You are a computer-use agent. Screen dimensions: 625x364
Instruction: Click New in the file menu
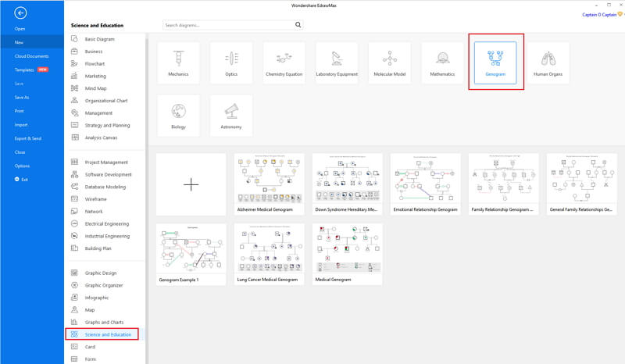pos(32,42)
